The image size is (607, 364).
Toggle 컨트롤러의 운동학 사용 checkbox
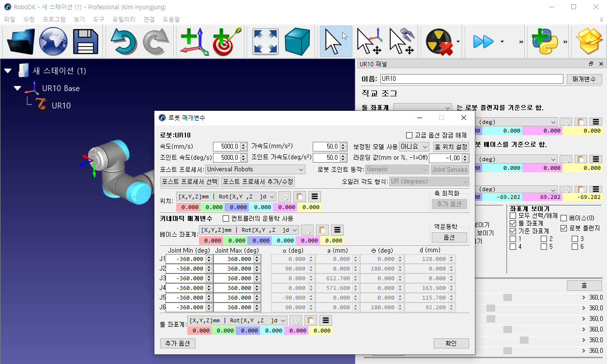pos(226,219)
